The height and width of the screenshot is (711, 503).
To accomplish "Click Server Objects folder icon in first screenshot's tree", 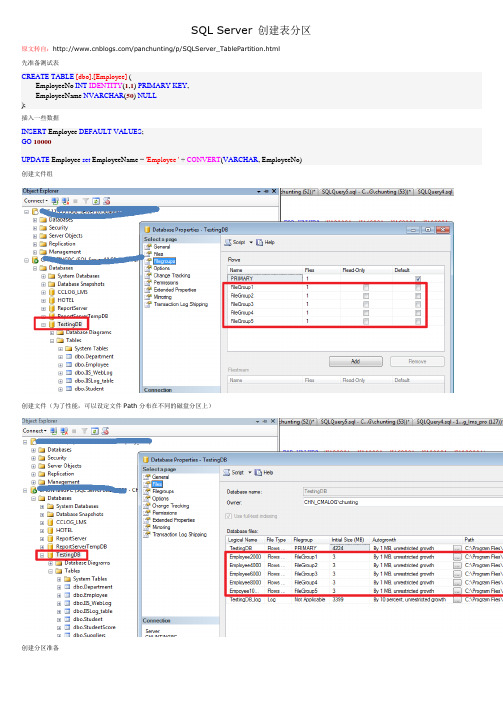I will 43,236.
